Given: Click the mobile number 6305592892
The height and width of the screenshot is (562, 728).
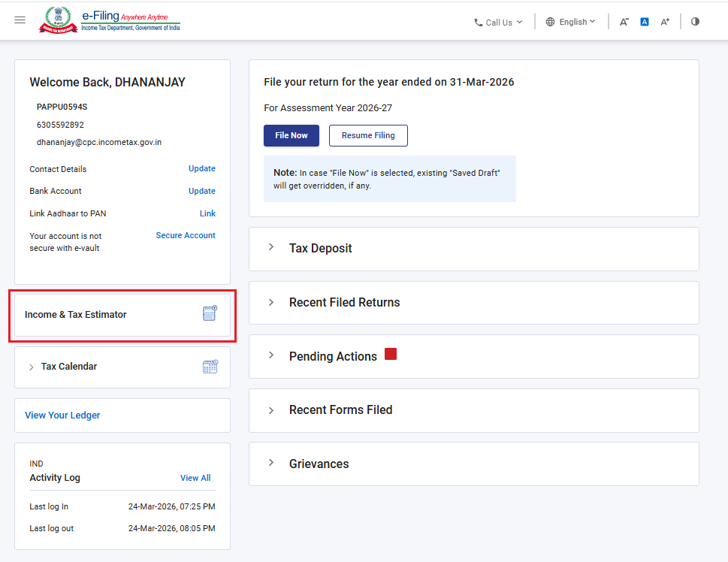Looking at the screenshot, I should [x=60, y=125].
